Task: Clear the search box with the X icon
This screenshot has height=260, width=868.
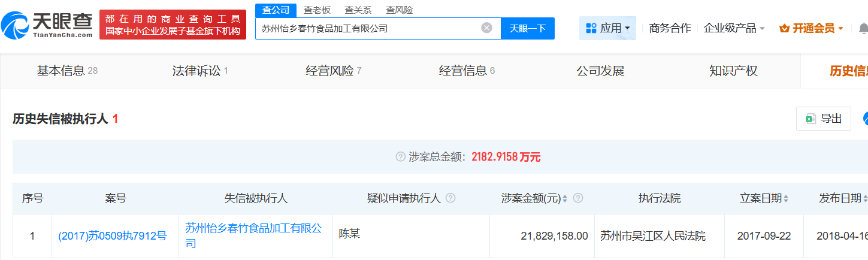Action: pyautogui.click(x=486, y=28)
